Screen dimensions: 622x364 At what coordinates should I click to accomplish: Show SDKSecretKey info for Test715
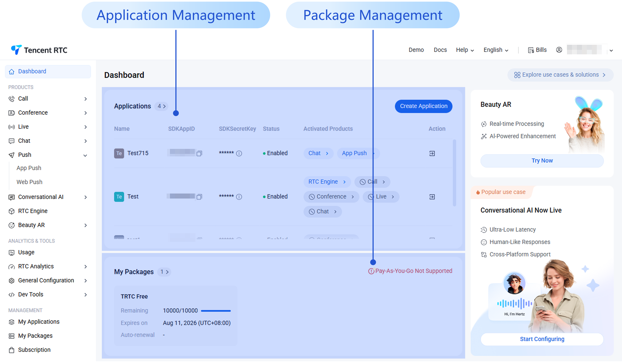tap(239, 153)
